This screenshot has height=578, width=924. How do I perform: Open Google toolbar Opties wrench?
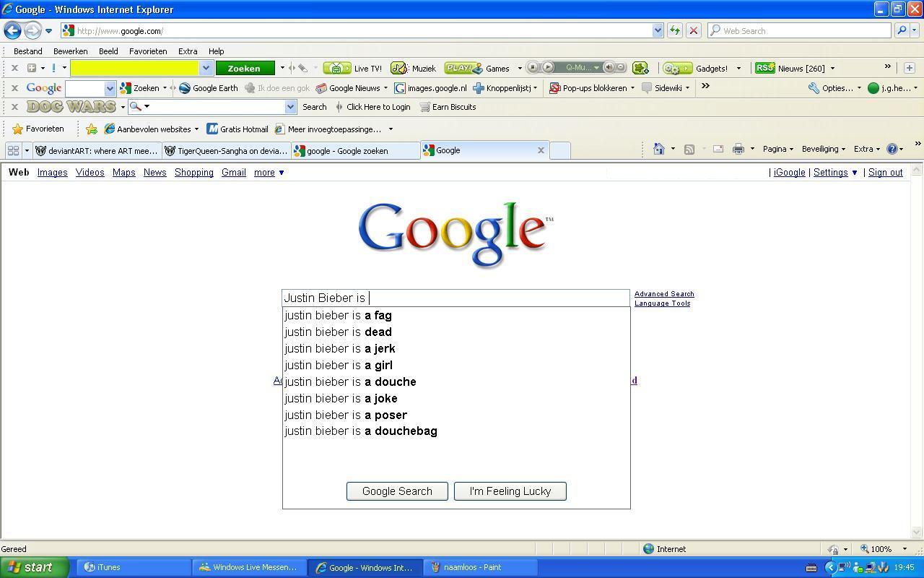831,87
